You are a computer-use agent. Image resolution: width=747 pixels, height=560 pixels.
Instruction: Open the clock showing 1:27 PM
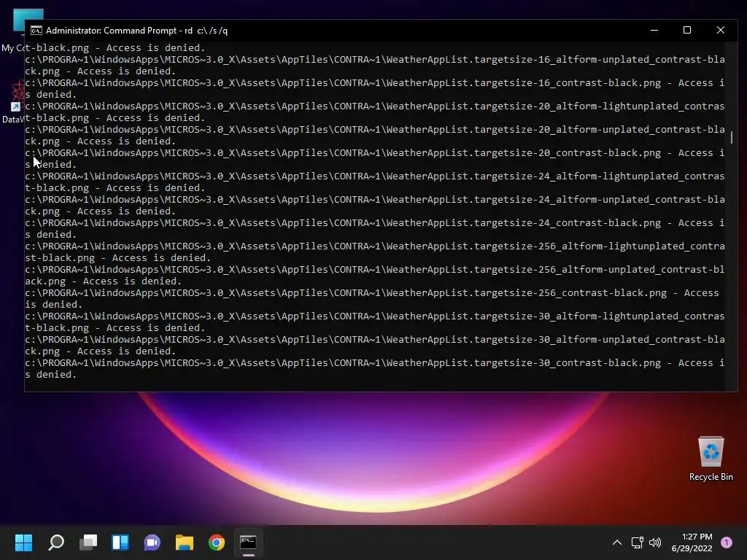697,537
